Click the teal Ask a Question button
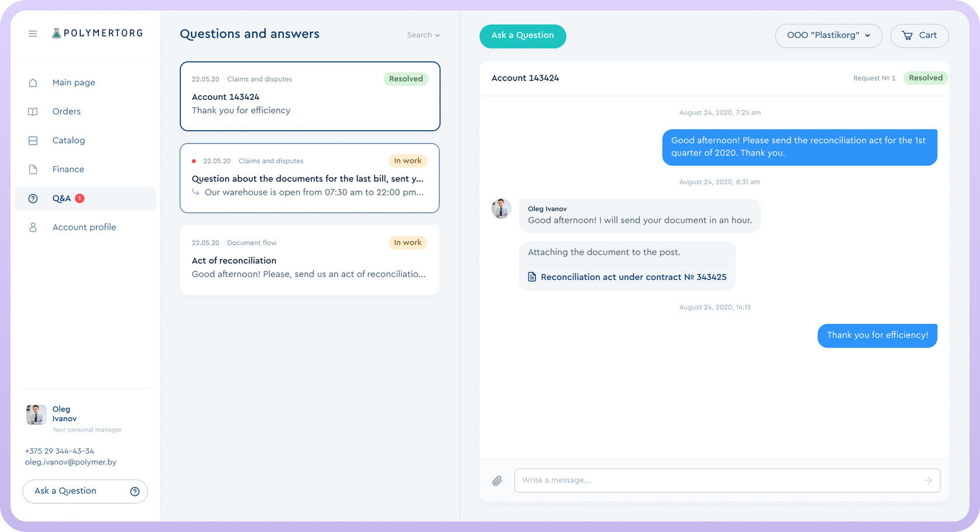The height and width of the screenshot is (532, 980). (x=523, y=36)
